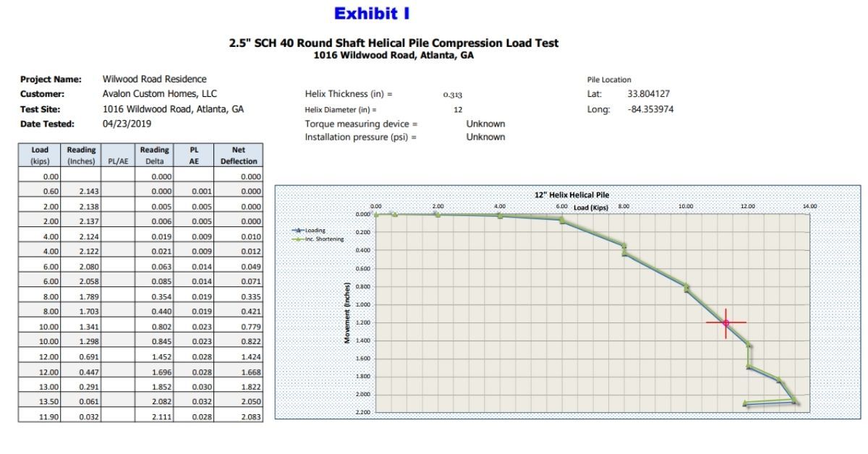The width and height of the screenshot is (868, 454).
Task: Select the Inc. Shortening legend entry
Action: pyautogui.click(x=324, y=239)
